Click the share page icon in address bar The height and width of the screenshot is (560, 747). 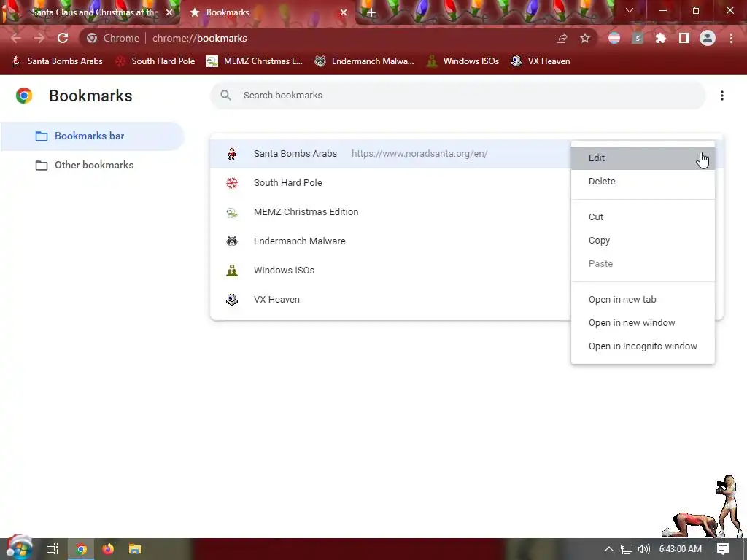562,39
